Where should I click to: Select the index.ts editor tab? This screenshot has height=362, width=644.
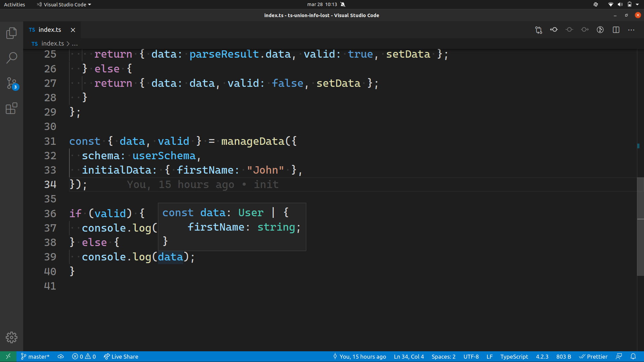(50, 30)
